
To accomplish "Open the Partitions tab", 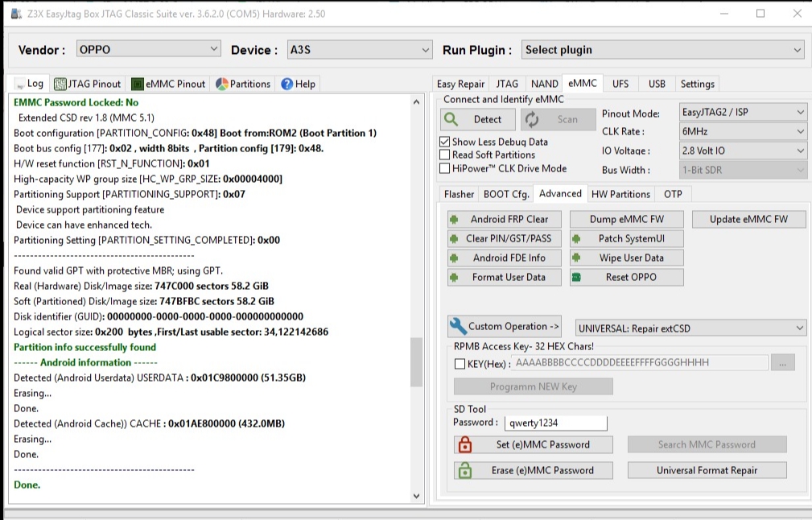I will click(243, 84).
